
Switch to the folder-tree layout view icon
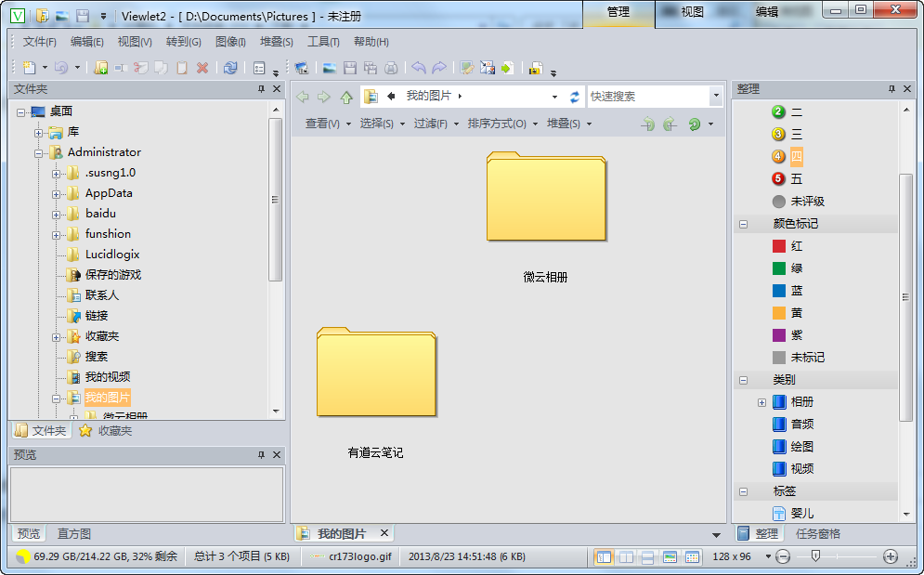pyautogui.click(x=604, y=556)
